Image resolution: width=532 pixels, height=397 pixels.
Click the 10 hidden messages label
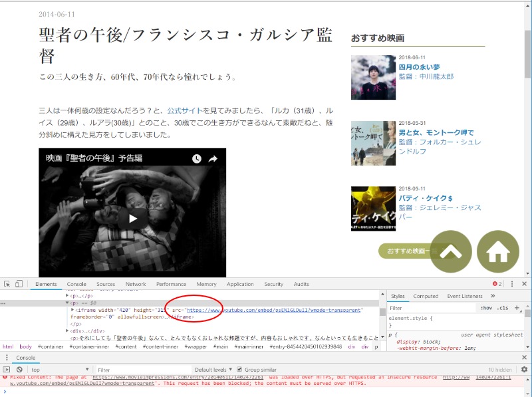point(500,370)
